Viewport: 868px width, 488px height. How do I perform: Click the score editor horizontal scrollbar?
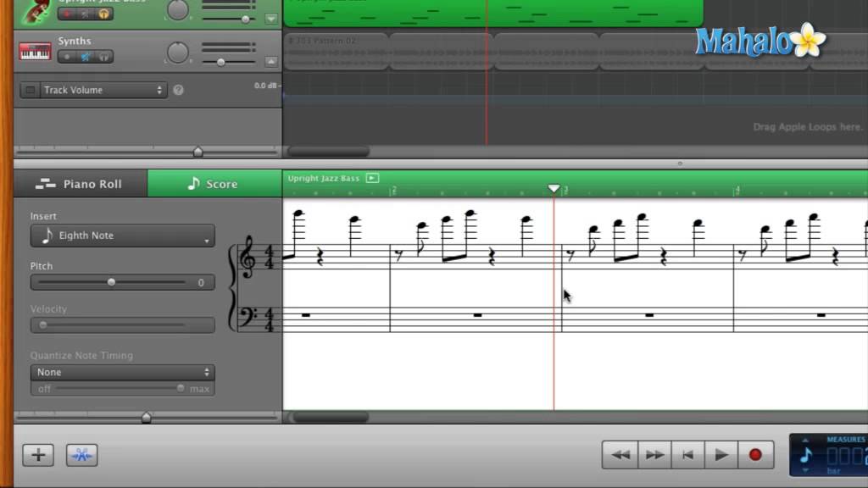tap(331, 417)
